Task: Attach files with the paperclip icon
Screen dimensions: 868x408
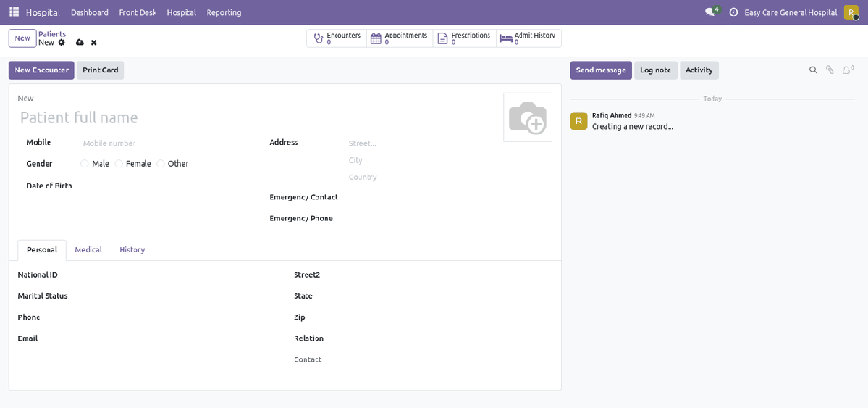Action: click(x=829, y=70)
